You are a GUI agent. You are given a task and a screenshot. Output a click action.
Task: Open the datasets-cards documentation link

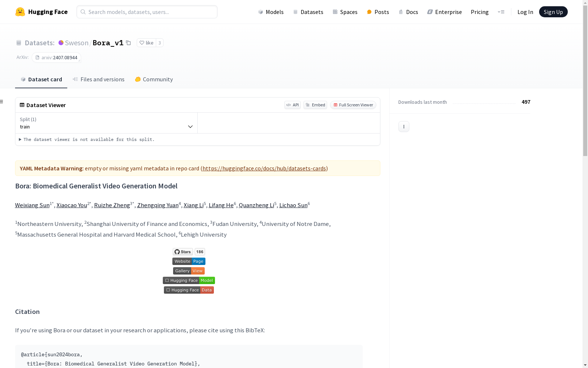[264, 168]
